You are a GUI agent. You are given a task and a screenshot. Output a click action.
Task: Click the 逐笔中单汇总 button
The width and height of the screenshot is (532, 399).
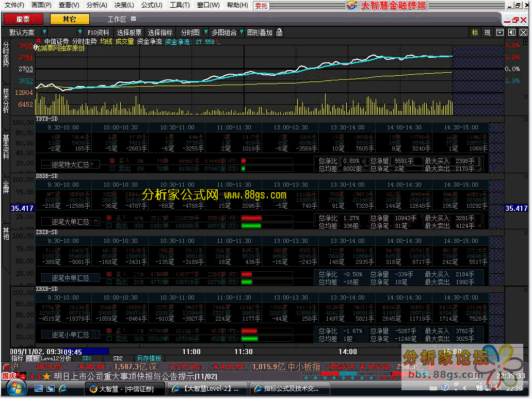click(x=70, y=278)
